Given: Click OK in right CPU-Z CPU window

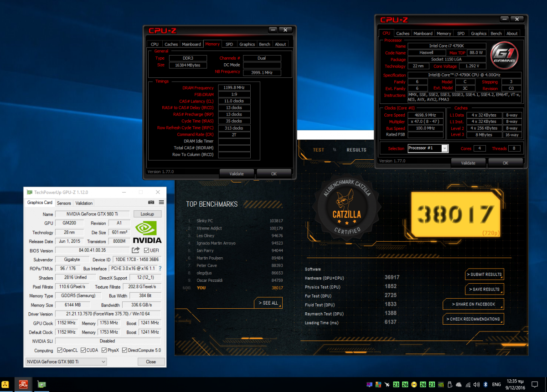Looking at the screenshot, I should click(505, 163).
